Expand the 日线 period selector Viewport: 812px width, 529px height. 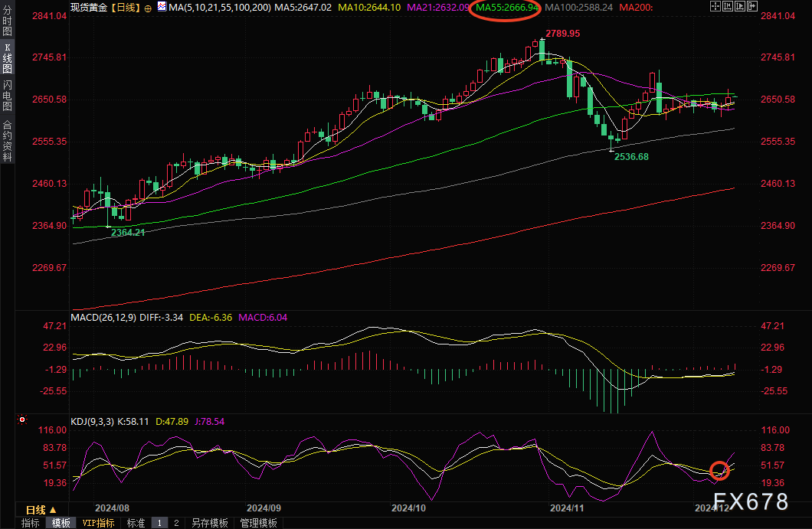click(41, 509)
